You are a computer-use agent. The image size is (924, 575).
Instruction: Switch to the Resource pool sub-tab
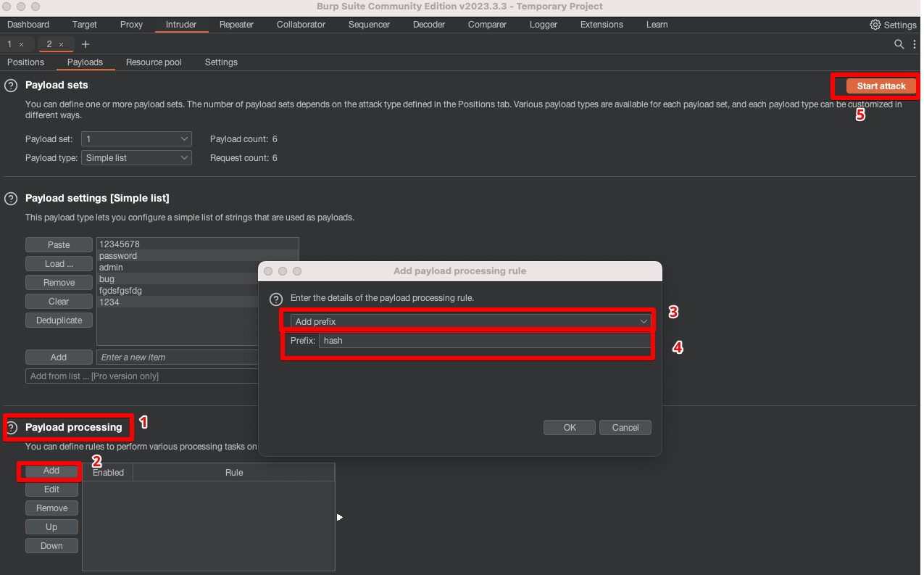coord(154,62)
